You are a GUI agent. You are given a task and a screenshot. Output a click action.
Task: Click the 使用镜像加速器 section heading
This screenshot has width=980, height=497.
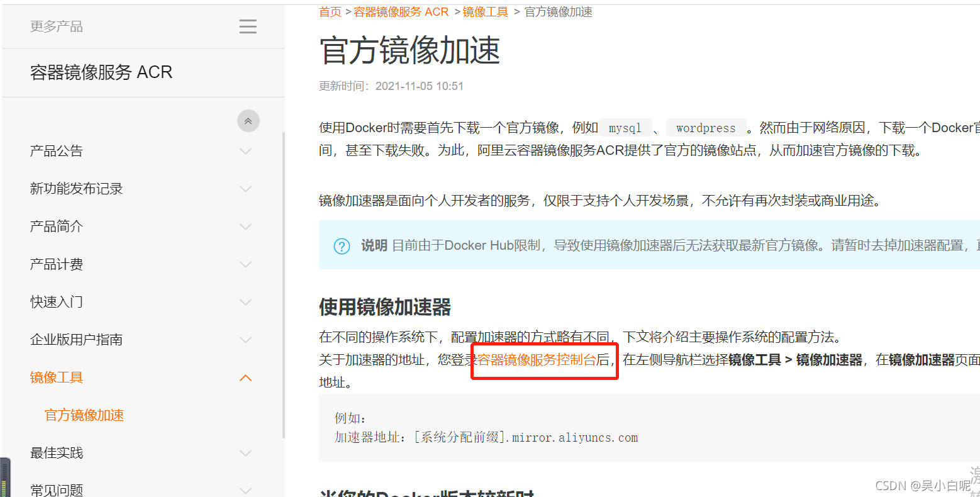point(385,308)
